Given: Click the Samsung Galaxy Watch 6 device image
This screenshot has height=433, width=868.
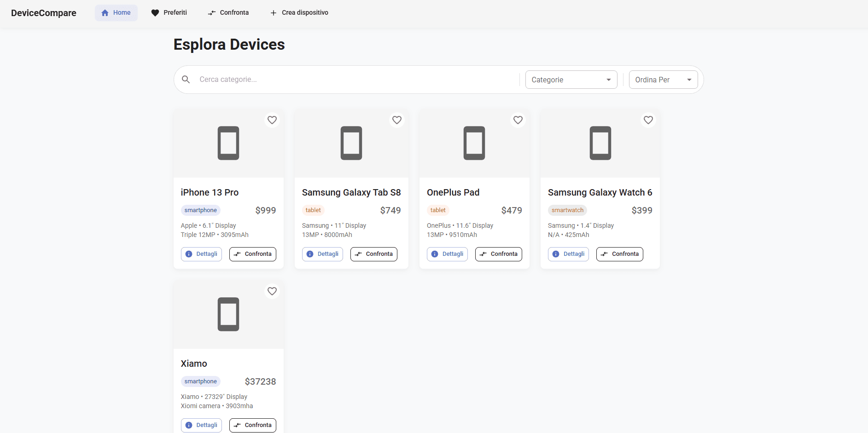Looking at the screenshot, I should pos(600,143).
